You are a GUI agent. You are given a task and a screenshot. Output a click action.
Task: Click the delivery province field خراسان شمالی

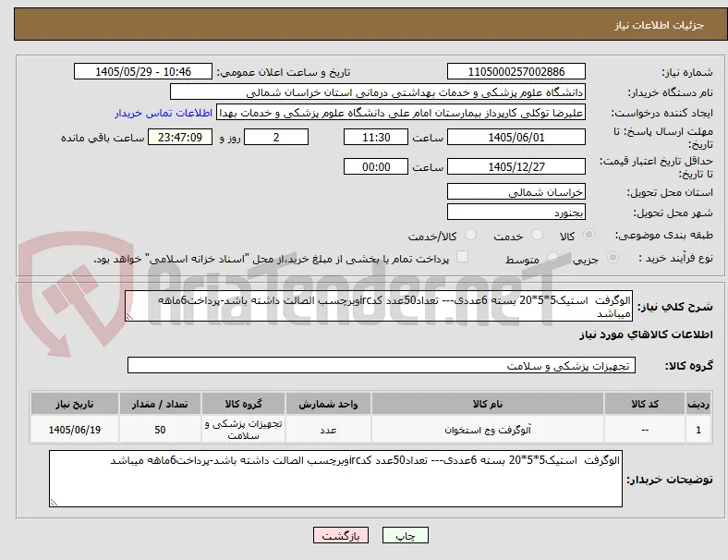[516, 192]
